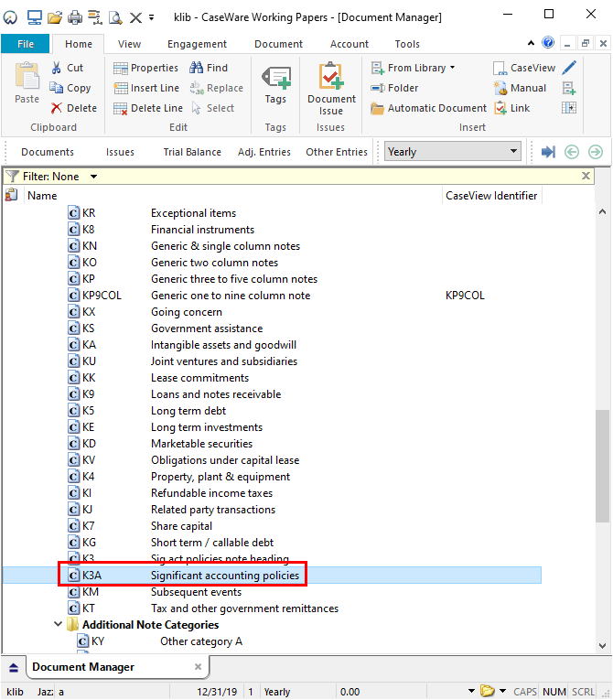Click the funnel Filter icon
Viewport: 613px width, 700px height.
(13, 177)
